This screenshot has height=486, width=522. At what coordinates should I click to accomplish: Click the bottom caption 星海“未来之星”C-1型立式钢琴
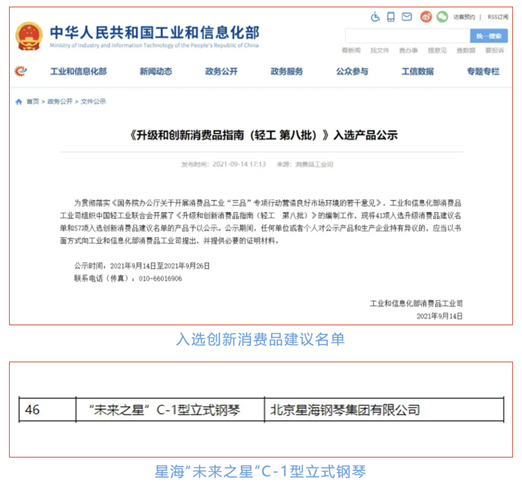[x=260, y=472]
